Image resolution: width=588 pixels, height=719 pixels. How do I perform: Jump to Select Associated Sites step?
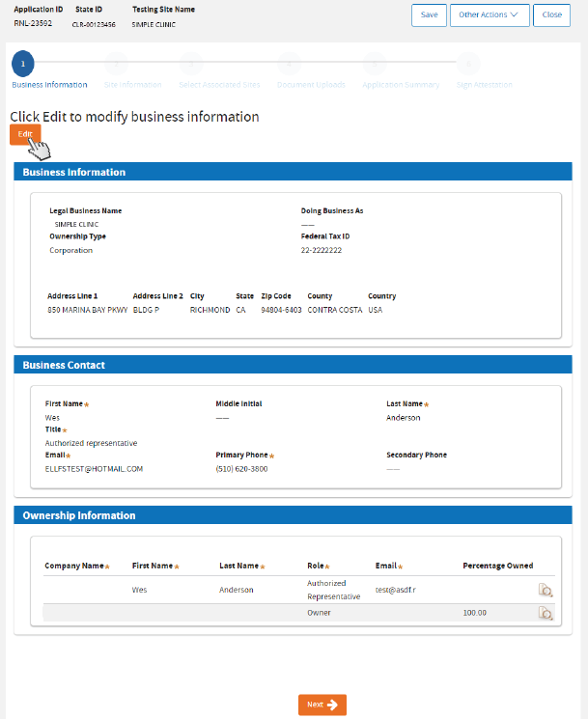(x=190, y=65)
